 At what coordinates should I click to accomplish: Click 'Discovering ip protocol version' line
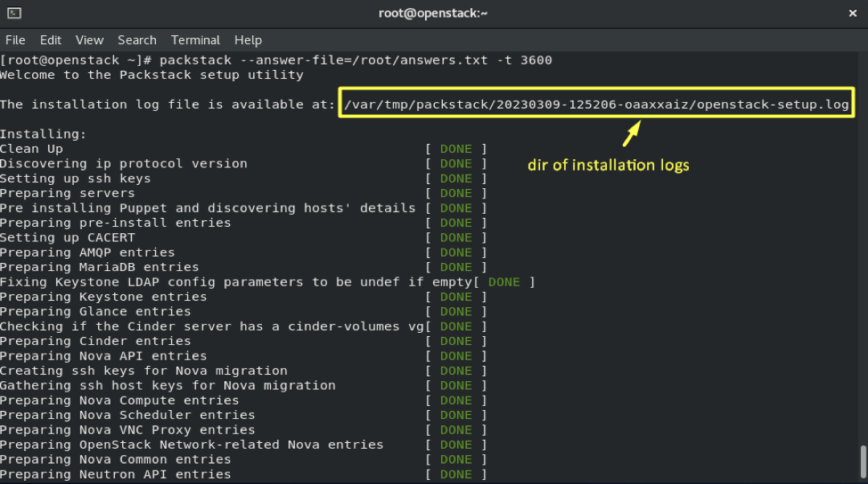coord(124,163)
